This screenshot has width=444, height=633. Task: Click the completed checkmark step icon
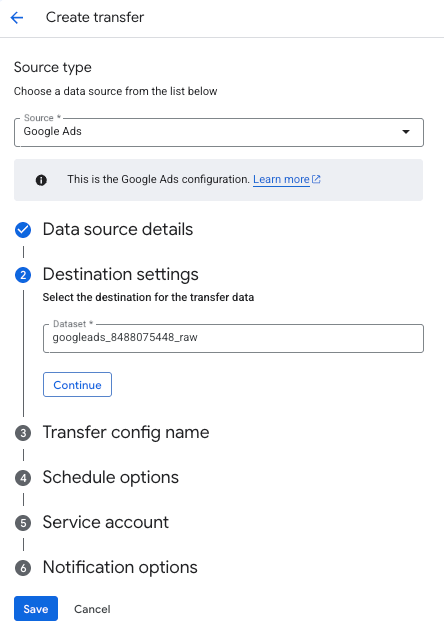pos(23,230)
